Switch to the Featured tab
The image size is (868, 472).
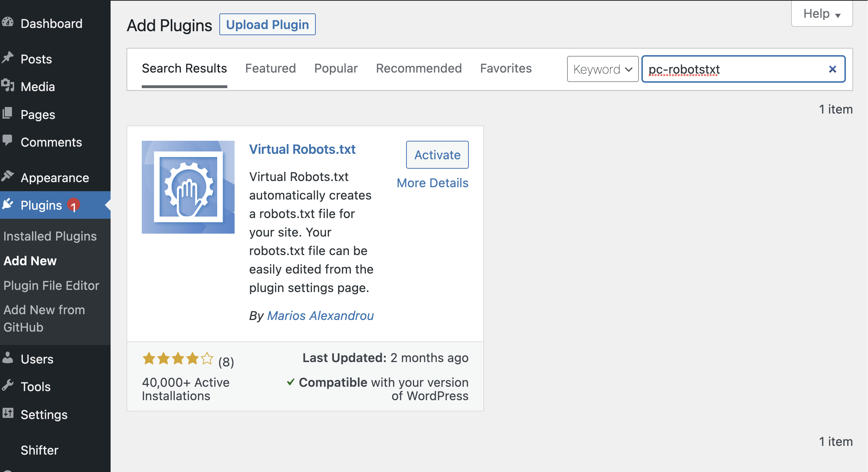click(x=270, y=69)
